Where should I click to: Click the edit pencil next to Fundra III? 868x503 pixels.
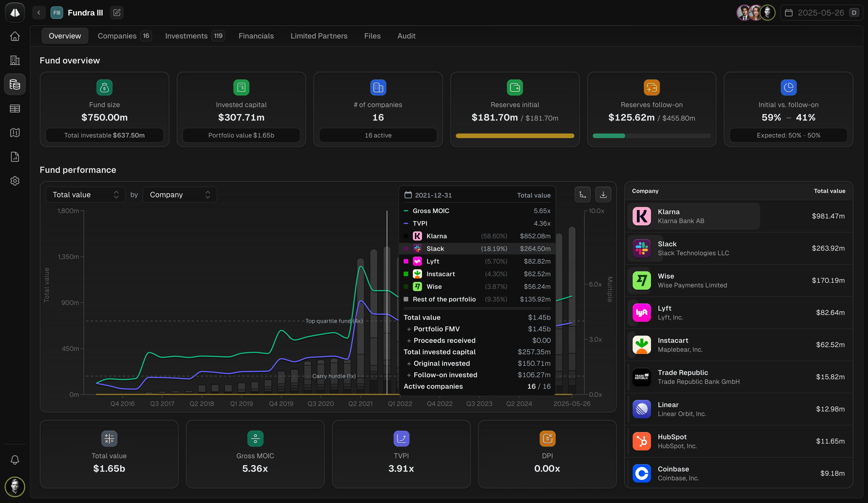tap(117, 13)
